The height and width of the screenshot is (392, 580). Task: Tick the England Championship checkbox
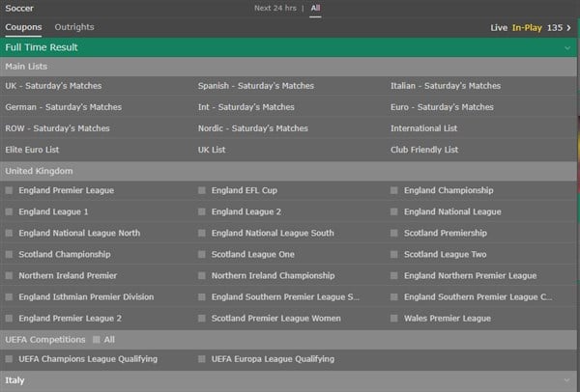click(x=394, y=190)
